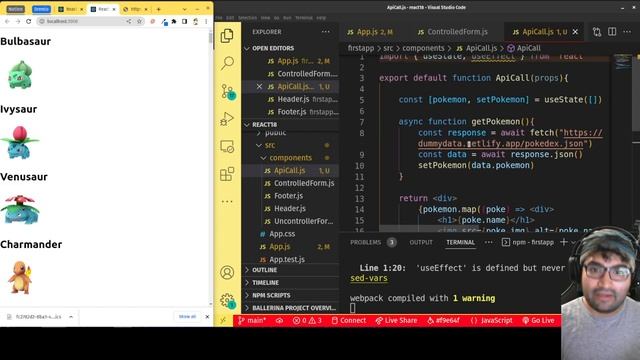Image resolution: width=640 pixels, height=360 pixels.
Task: Go back in the browser
Action: (7, 21)
